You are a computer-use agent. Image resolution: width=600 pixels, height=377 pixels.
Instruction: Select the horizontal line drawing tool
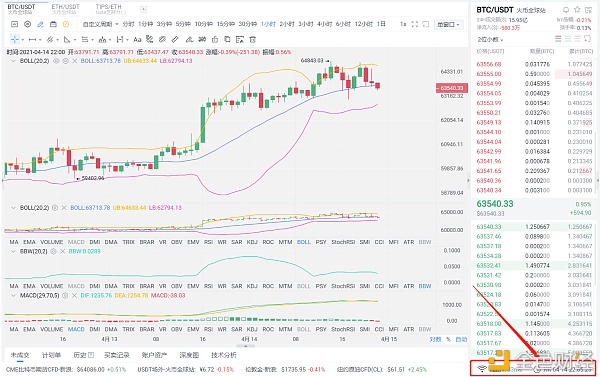pyautogui.click(x=33, y=39)
